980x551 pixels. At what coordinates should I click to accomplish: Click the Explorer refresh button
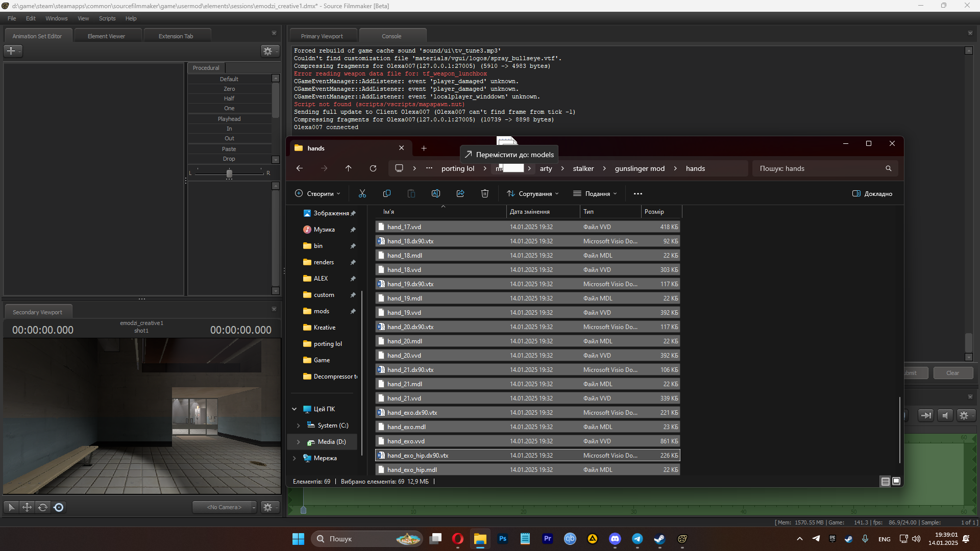click(x=373, y=168)
